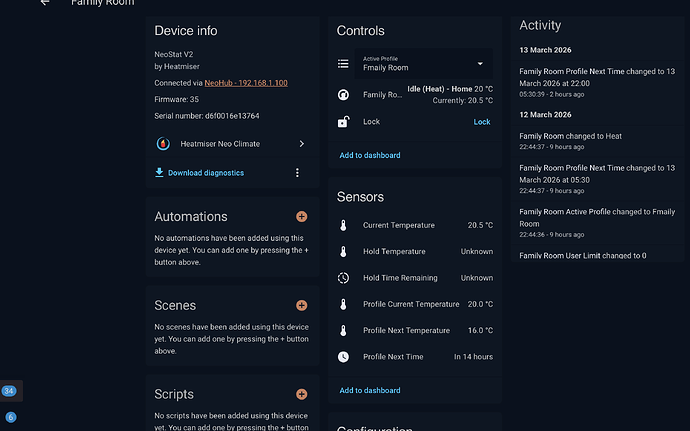Open the three-dot menu beside Download diagnostics
Screen dimensions: 690x431
point(297,173)
